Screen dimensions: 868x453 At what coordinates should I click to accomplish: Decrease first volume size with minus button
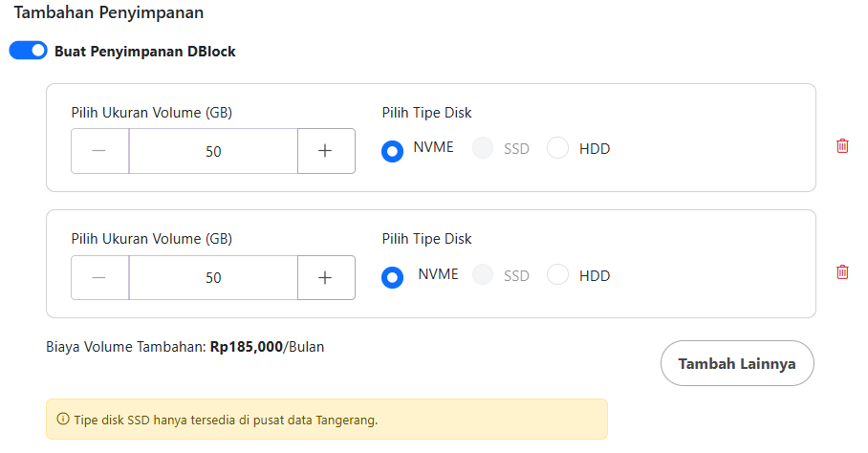point(99,151)
